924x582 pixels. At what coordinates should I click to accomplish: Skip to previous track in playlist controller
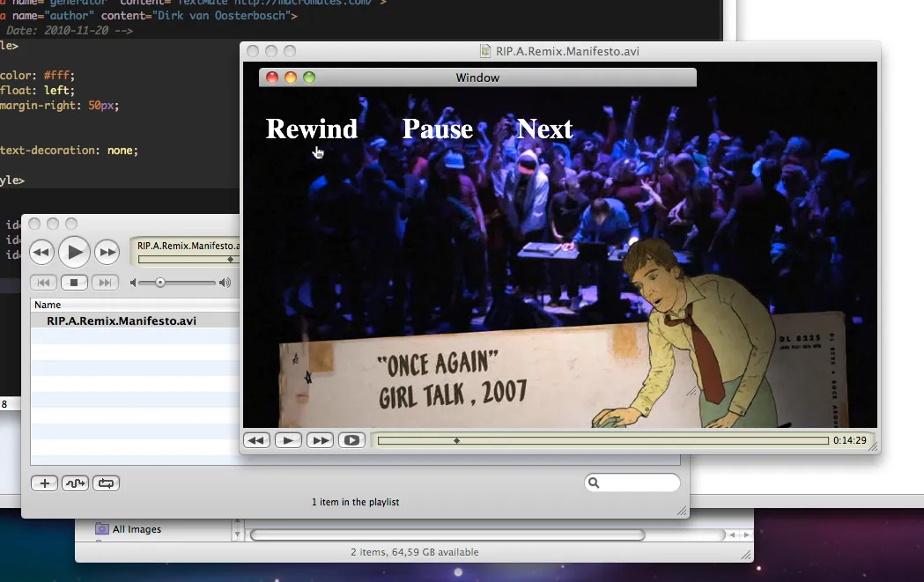(x=44, y=283)
